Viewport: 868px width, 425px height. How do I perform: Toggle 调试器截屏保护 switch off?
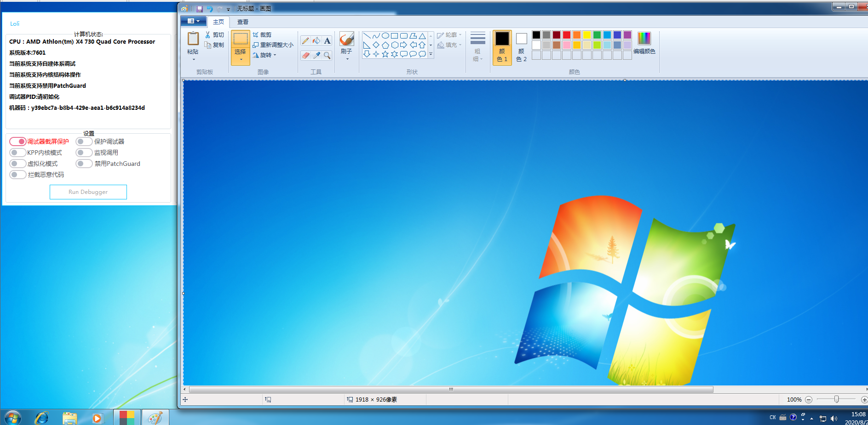pyautogui.click(x=17, y=142)
